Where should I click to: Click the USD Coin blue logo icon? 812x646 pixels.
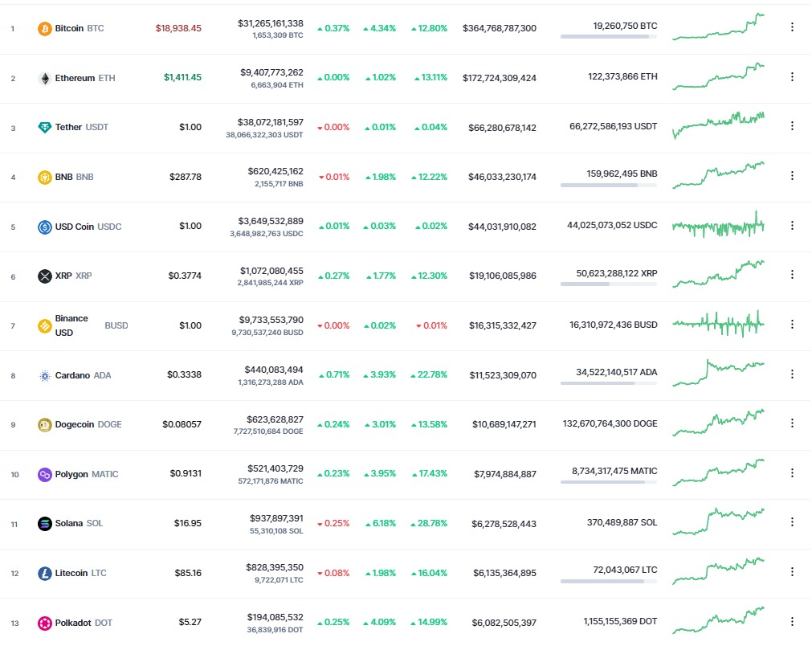[45, 227]
